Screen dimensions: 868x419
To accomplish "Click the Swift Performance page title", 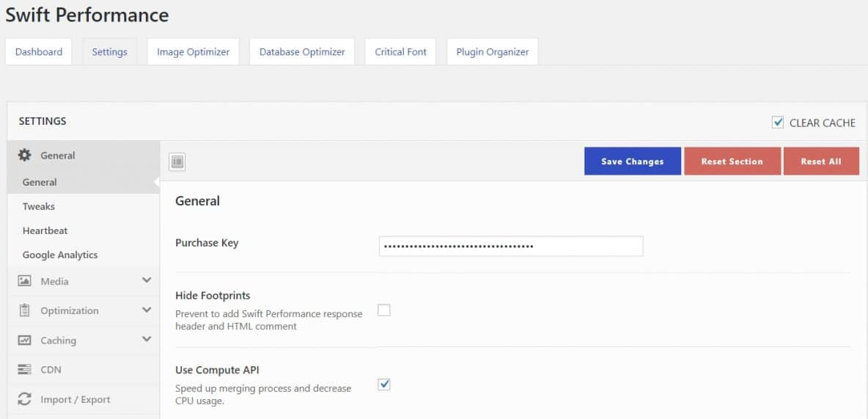I will (x=87, y=15).
